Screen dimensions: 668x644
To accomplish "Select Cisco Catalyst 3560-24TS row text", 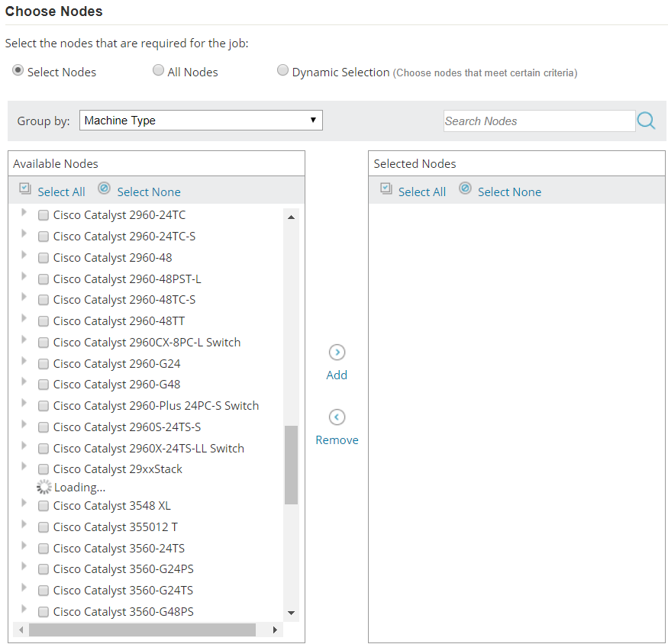I will click(x=119, y=549).
